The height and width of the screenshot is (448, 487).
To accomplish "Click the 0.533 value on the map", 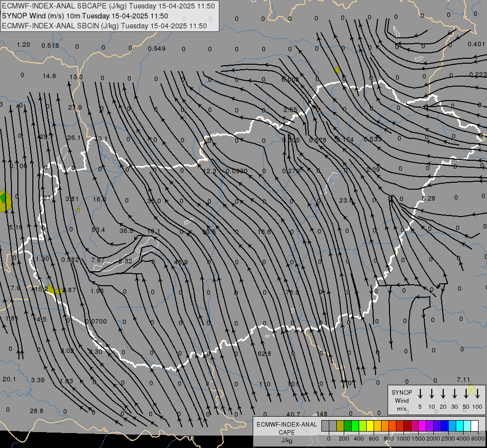I will [373, 139].
